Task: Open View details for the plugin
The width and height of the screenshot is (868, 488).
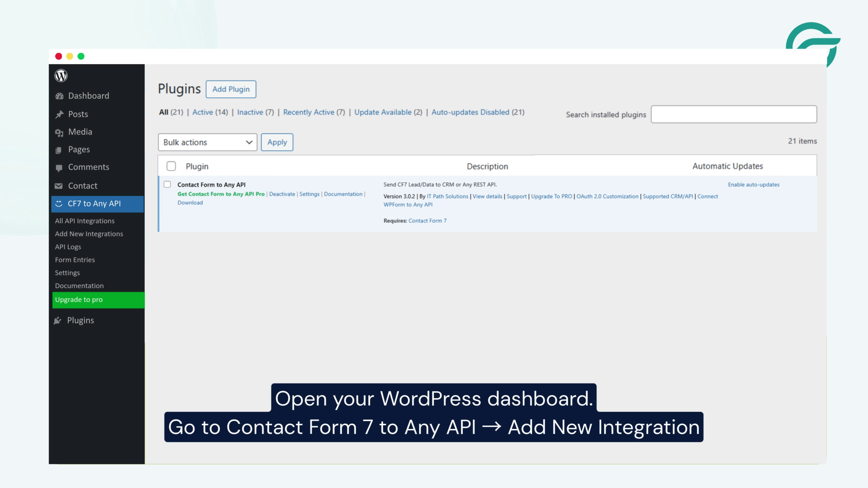Action: pos(487,196)
